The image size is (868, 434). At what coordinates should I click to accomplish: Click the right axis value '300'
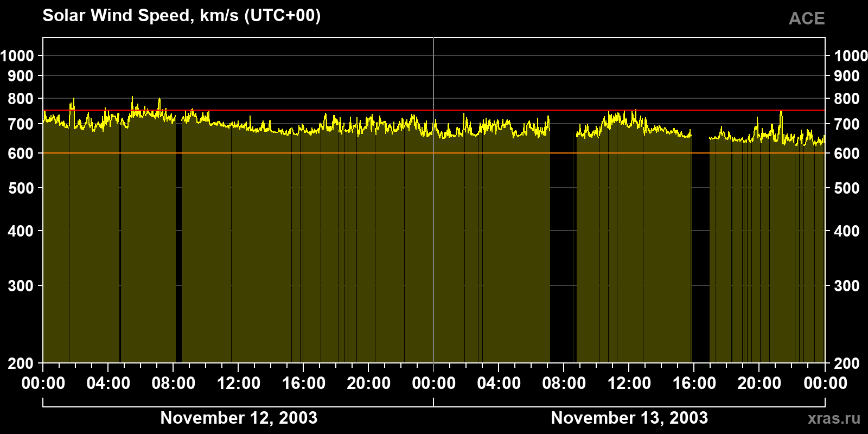point(847,286)
